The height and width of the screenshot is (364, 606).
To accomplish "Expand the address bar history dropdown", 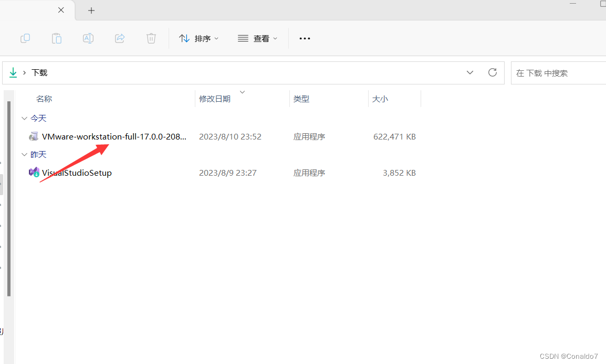I will (470, 72).
